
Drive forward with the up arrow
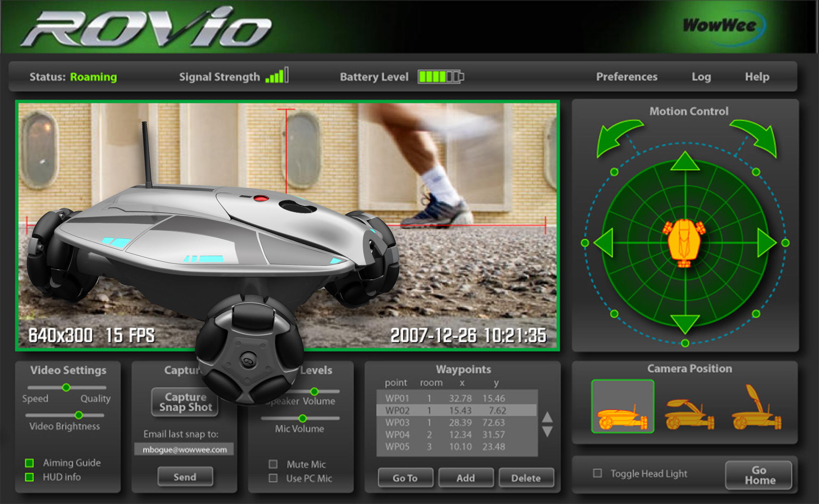[685, 161]
